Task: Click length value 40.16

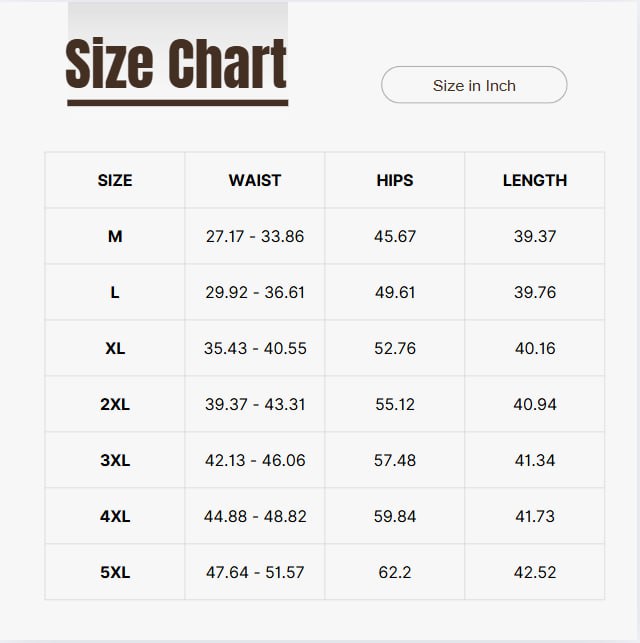Action: coord(535,349)
